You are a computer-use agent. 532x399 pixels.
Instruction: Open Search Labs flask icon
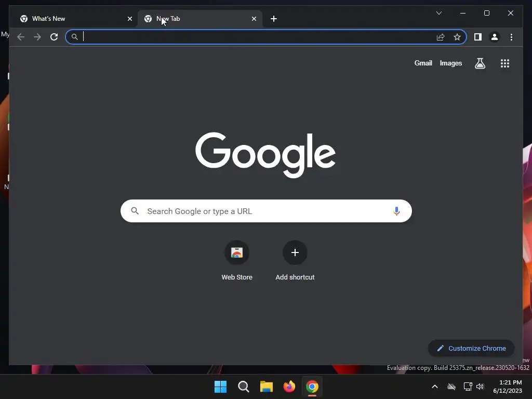tap(480, 63)
